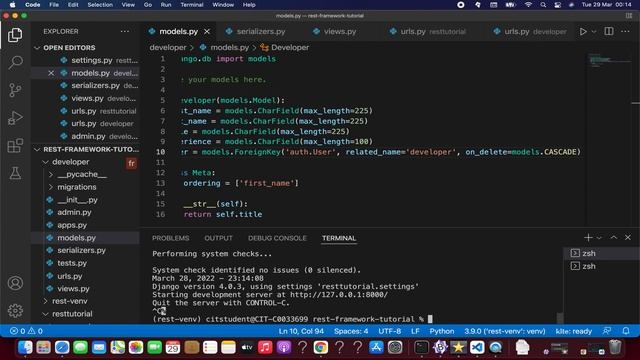Open serializers.py in developer folder tree
Image resolution: width=640 pixels, height=360 pixels.
pos(81,250)
